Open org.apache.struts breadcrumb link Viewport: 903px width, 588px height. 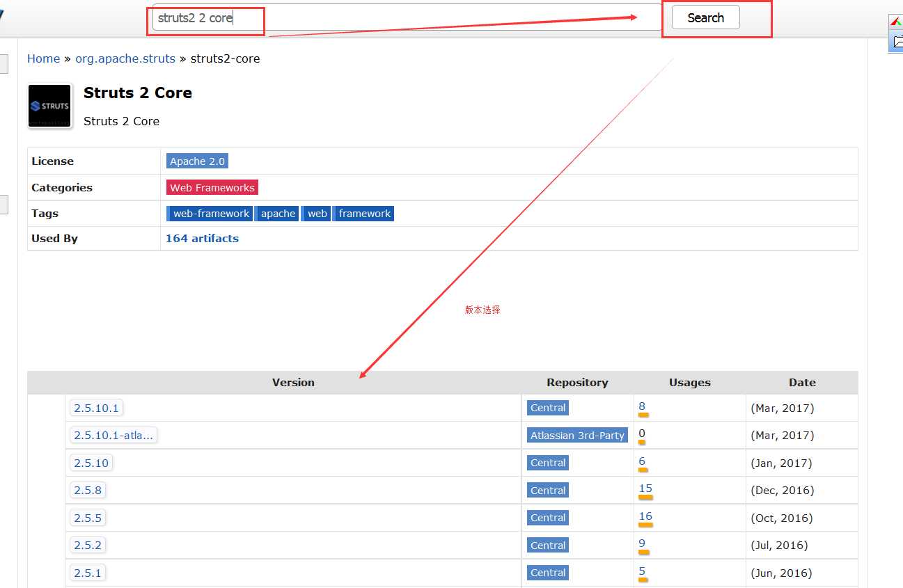coord(125,58)
